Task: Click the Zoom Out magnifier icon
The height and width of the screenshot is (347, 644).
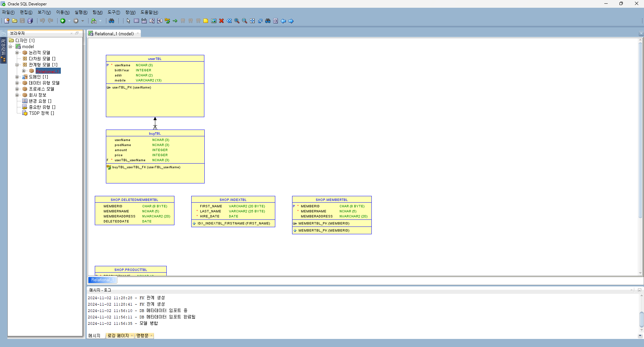Action: pyautogui.click(x=245, y=21)
